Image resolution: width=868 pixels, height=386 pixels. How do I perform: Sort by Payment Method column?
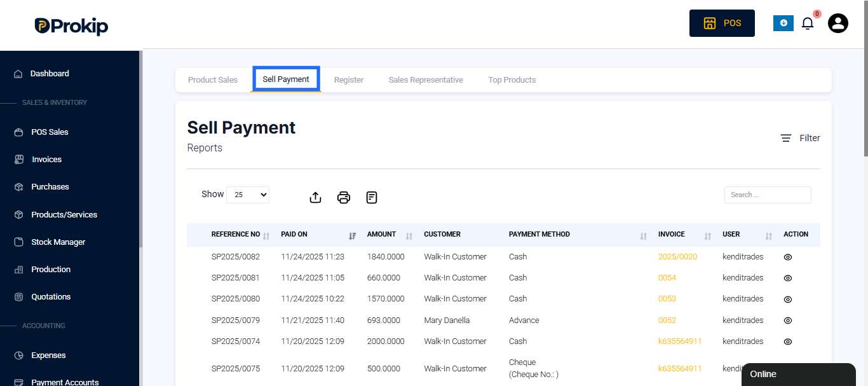coord(578,235)
